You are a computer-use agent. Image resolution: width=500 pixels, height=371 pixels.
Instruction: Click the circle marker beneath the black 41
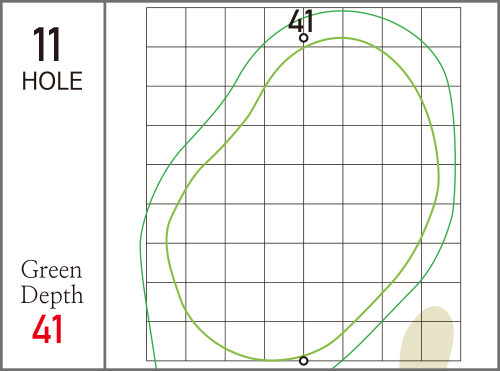point(303,38)
